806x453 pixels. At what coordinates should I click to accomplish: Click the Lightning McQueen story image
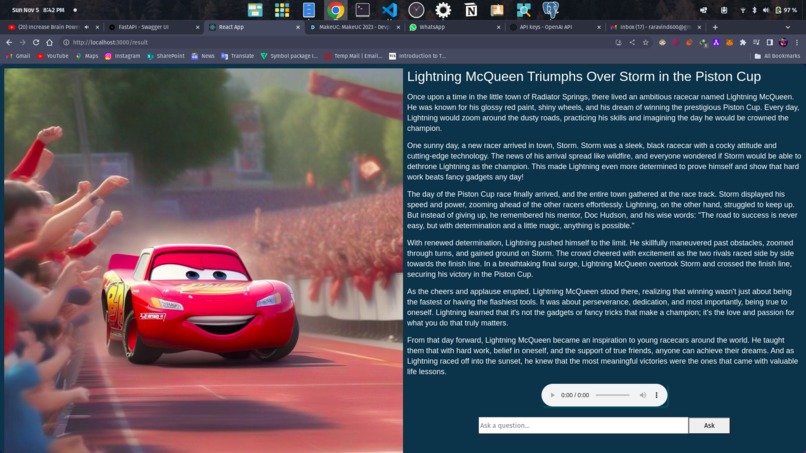point(204,261)
